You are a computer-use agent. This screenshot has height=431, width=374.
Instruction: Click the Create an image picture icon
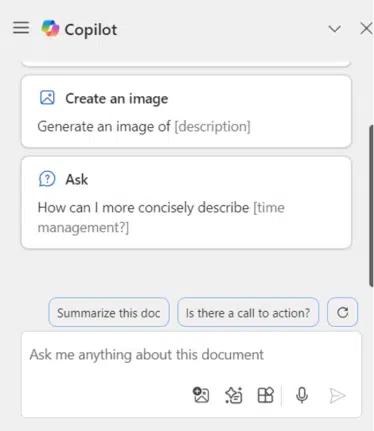[x=47, y=98]
